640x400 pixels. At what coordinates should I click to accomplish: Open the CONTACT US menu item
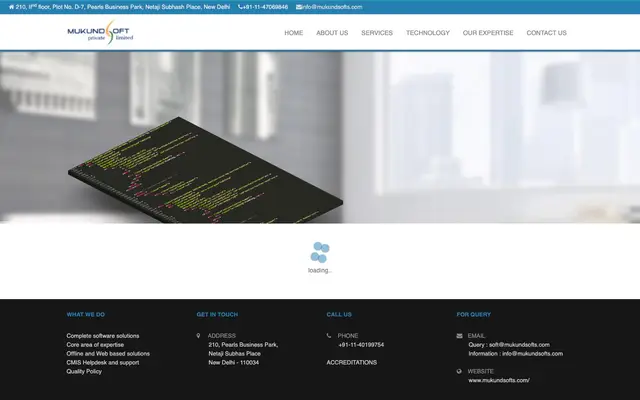tap(547, 33)
